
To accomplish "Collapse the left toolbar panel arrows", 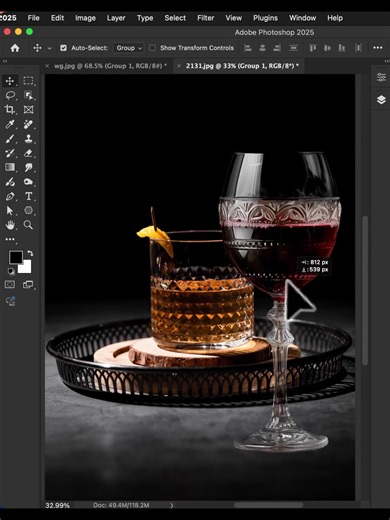I will (x=5, y=61).
